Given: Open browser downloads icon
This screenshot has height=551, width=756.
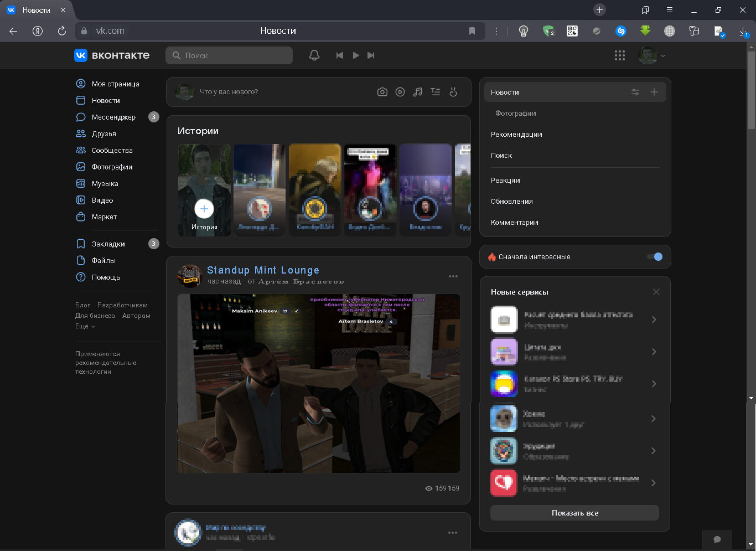Looking at the screenshot, I should (743, 32).
